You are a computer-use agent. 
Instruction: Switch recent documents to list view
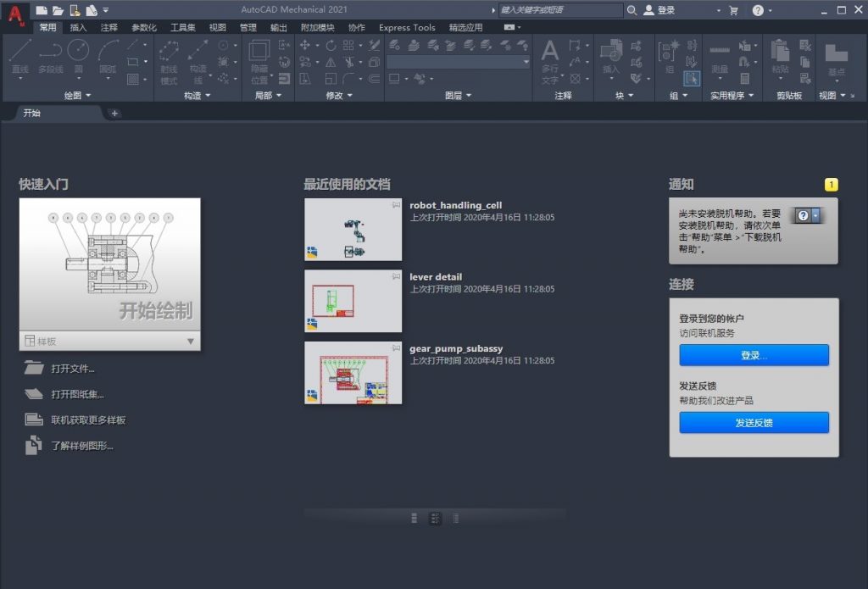(x=455, y=518)
